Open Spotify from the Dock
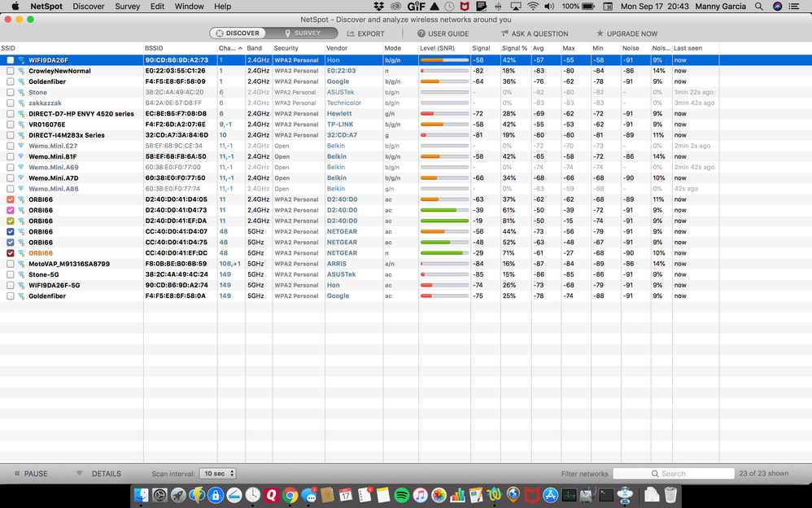Viewport: 812px width, 508px height. point(401,494)
